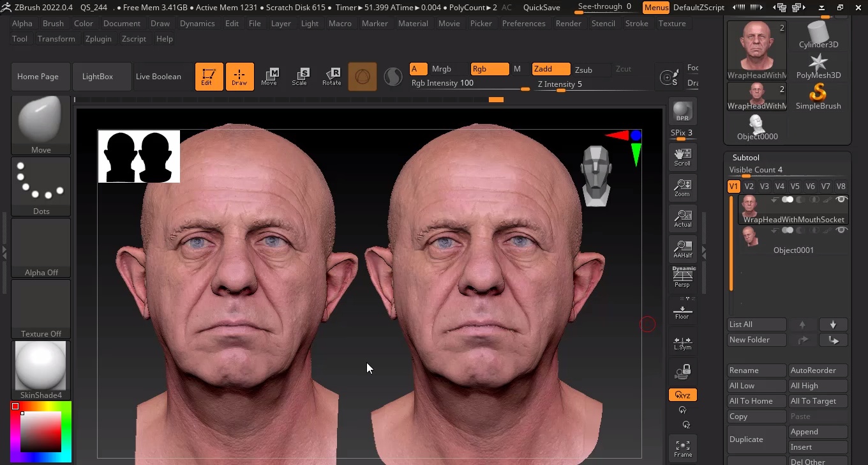Hide the Object0001 subtool visibility eye

(841, 230)
